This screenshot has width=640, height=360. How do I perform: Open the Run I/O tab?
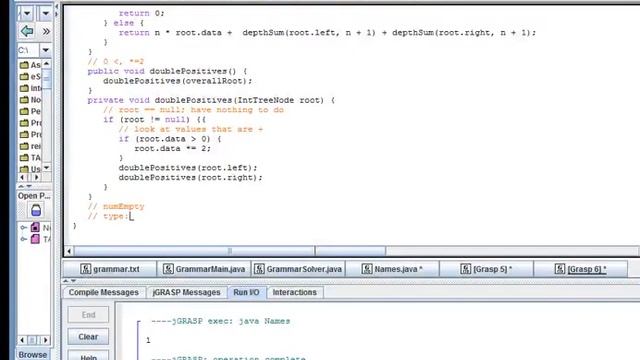[246, 292]
